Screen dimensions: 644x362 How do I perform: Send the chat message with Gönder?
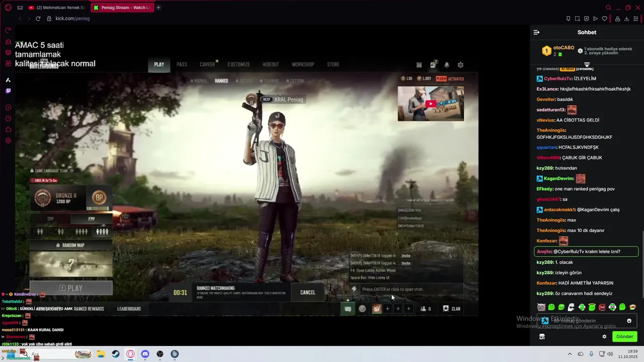tap(624, 336)
